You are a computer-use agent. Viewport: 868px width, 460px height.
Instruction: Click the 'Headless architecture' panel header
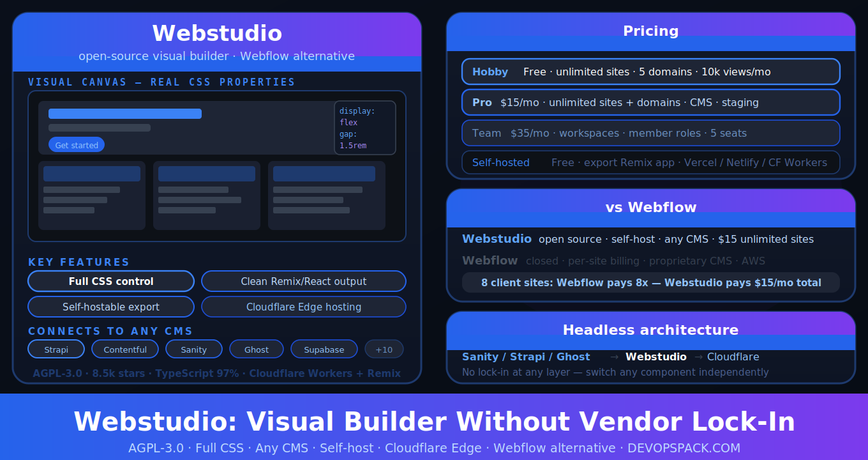[651, 330]
